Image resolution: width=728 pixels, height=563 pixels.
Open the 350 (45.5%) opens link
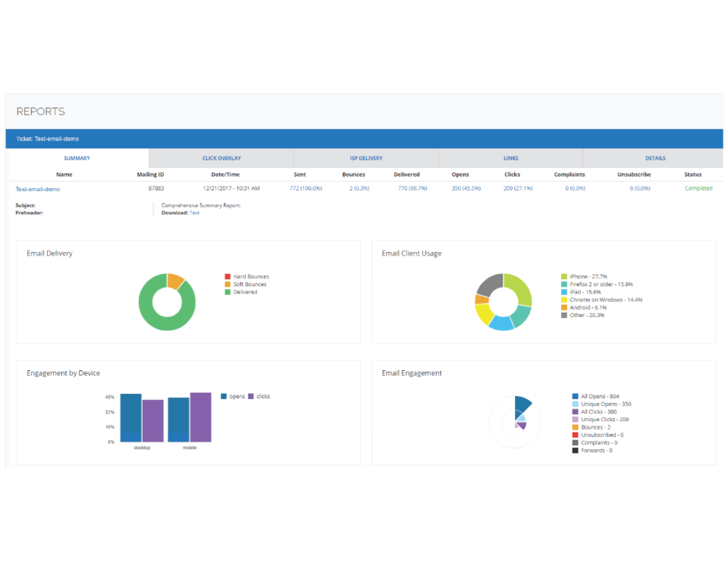click(x=466, y=188)
